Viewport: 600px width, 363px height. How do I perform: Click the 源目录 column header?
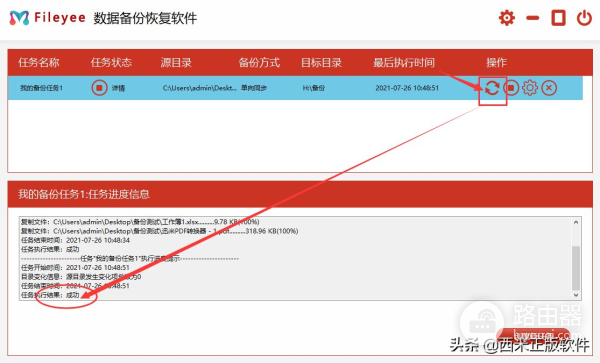tap(176, 62)
